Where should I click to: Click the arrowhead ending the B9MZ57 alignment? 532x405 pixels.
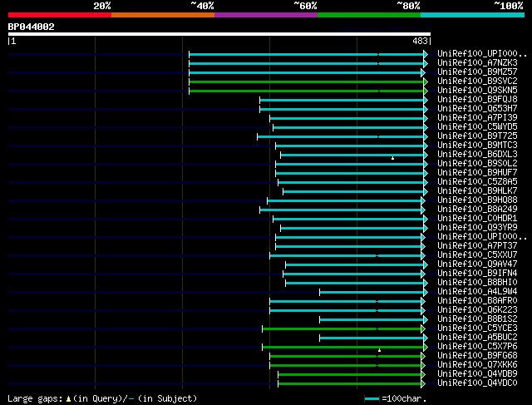(423, 72)
